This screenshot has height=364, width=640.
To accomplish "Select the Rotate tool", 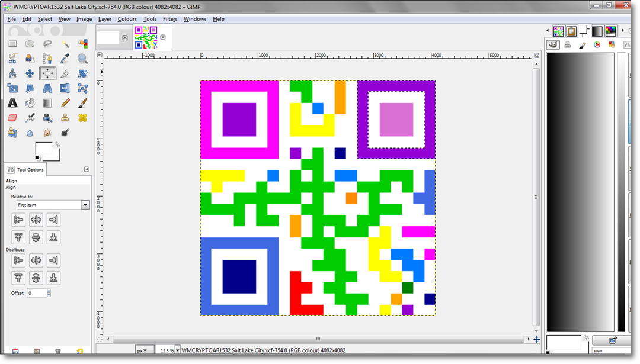I will [82, 73].
